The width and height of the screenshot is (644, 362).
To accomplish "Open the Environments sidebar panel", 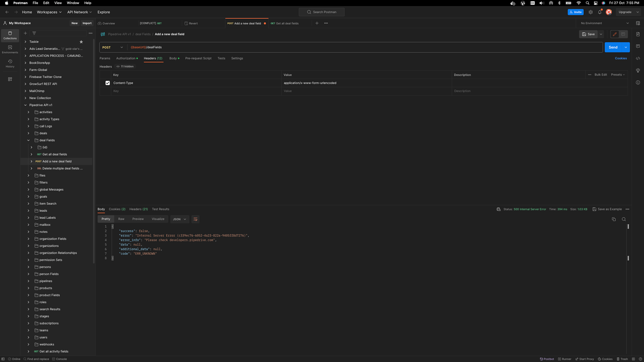I will pos(10,49).
